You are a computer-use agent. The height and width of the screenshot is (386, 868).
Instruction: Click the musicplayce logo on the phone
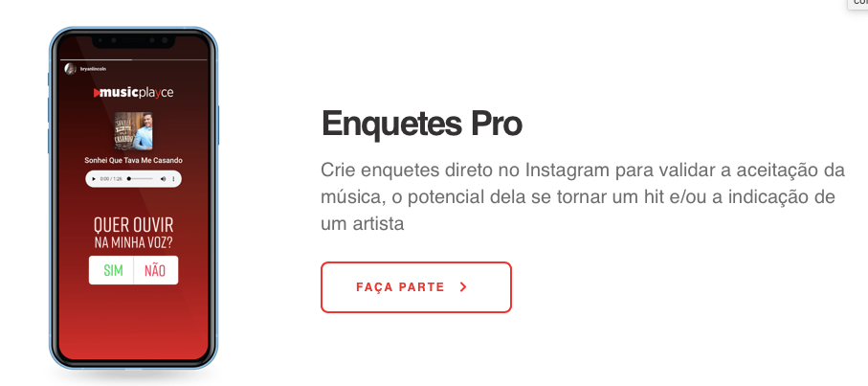[x=133, y=93]
